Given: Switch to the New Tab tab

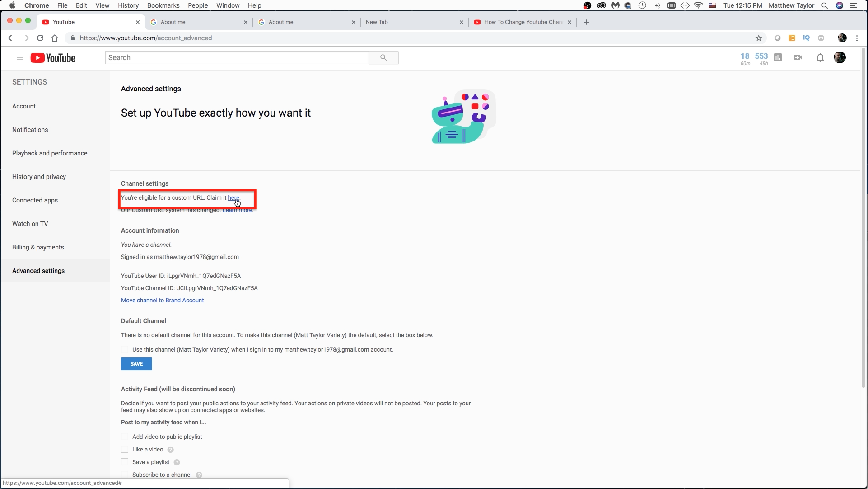Looking at the screenshot, I should (415, 22).
